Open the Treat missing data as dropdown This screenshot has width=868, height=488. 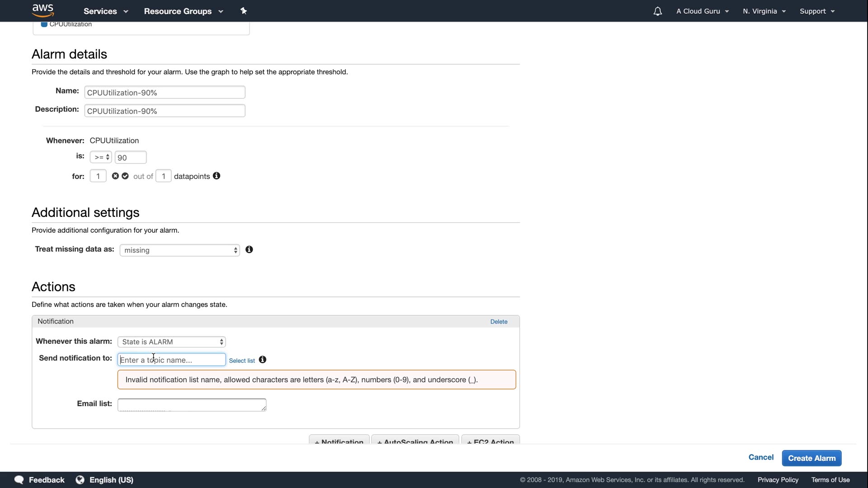coord(179,250)
